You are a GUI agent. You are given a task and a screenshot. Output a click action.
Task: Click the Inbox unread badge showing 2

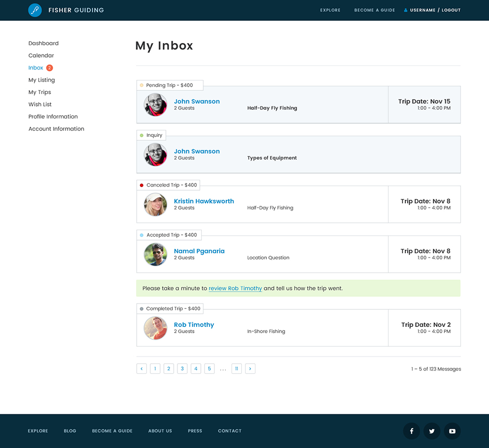(x=49, y=68)
